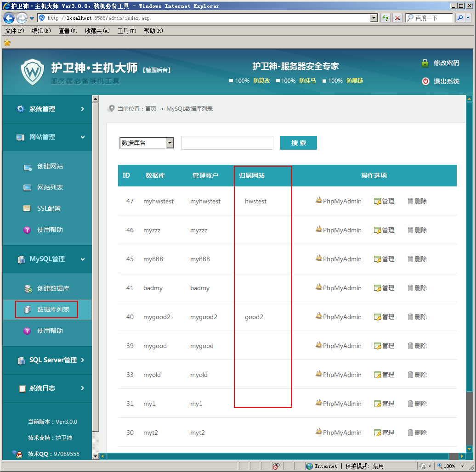Click the 搜索 button
Image resolution: width=476 pixels, height=472 pixels.
coord(298,143)
